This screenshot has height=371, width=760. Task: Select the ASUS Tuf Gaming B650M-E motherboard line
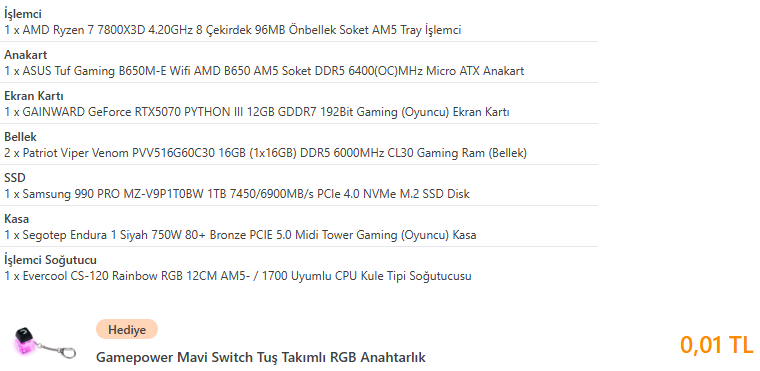pyautogui.click(x=264, y=71)
